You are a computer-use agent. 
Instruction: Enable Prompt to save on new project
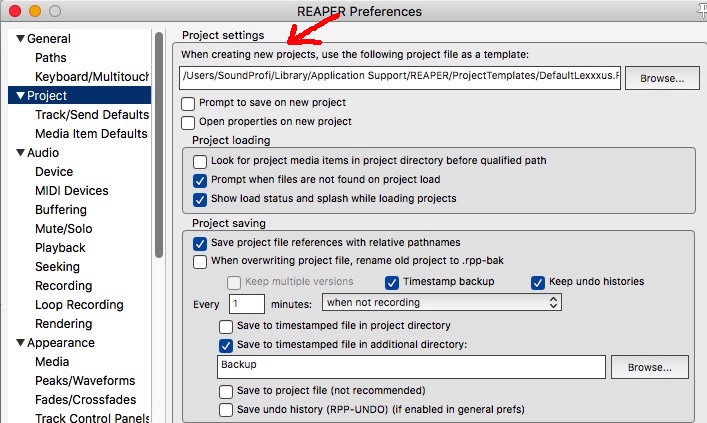pos(188,103)
